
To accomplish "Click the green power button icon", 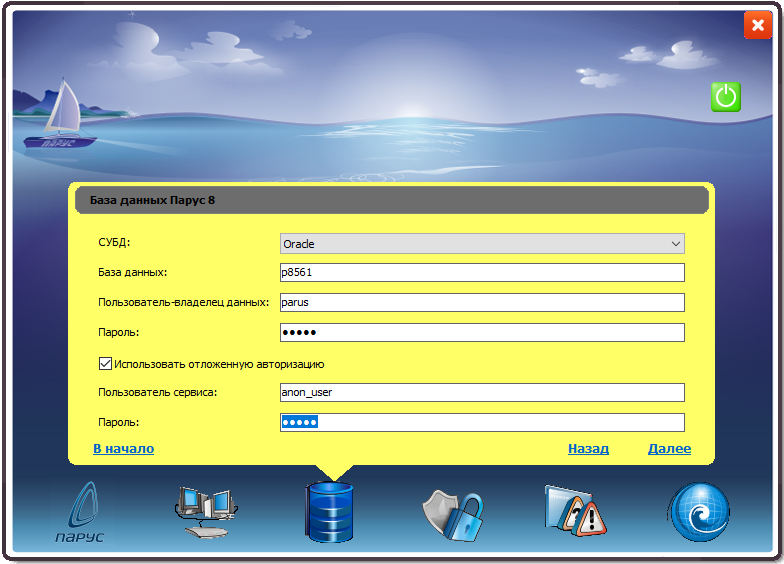I will click(726, 96).
